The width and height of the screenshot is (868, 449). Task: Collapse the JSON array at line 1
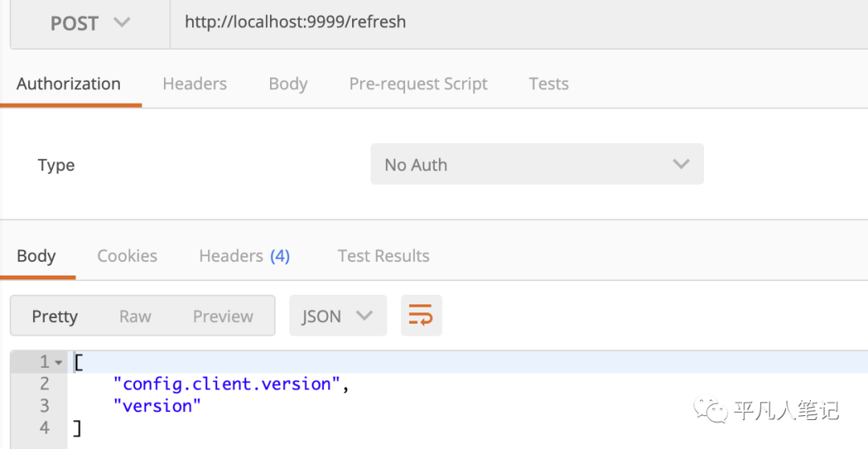pyautogui.click(x=59, y=362)
